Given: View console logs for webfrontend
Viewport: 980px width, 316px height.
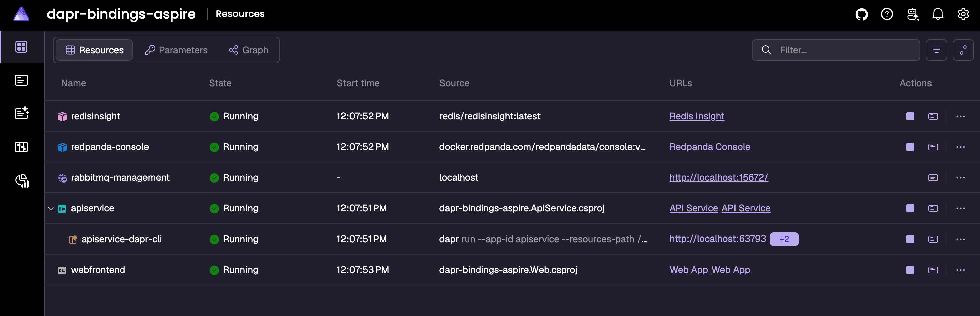Looking at the screenshot, I should click(933, 270).
